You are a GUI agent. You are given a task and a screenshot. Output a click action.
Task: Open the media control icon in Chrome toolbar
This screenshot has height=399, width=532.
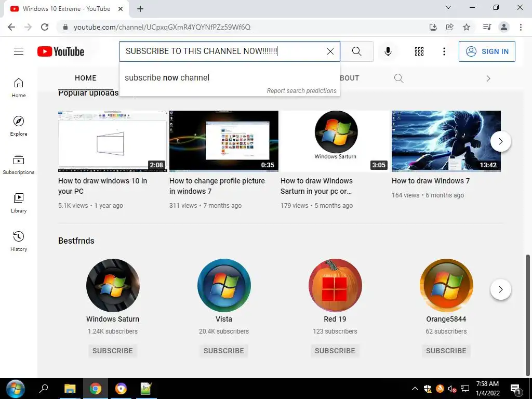pos(487,27)
